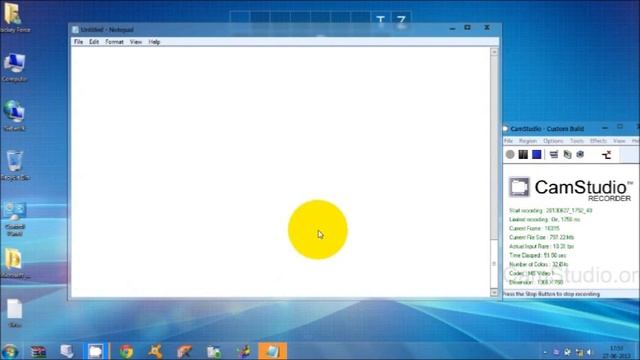Select the Recycle Bin desktop icon
Screen dimensions: 640x360
[15, 166]
